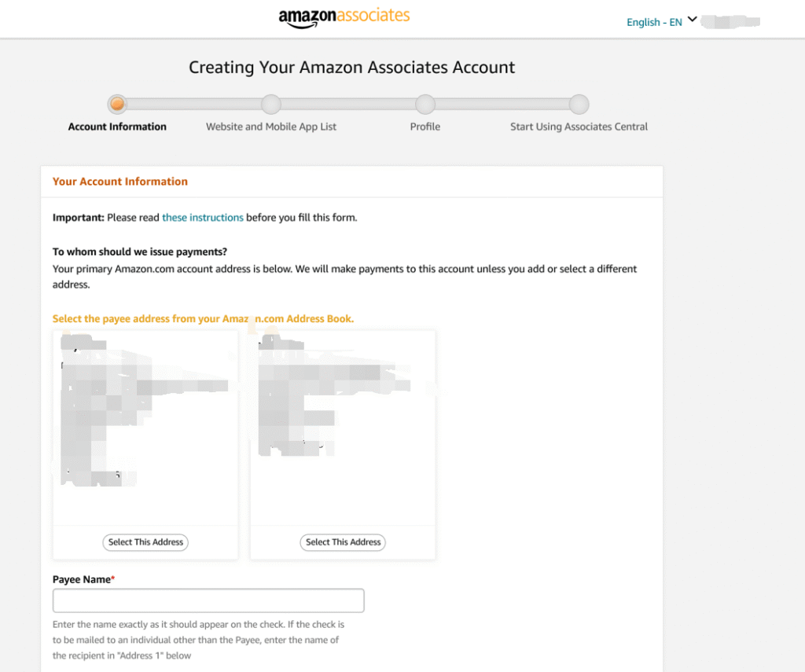Click the progress bar between Profile and Start Using steps
The width and height of the screenshot is (805, 672).
pyautogui.click(x=502, y=104)
